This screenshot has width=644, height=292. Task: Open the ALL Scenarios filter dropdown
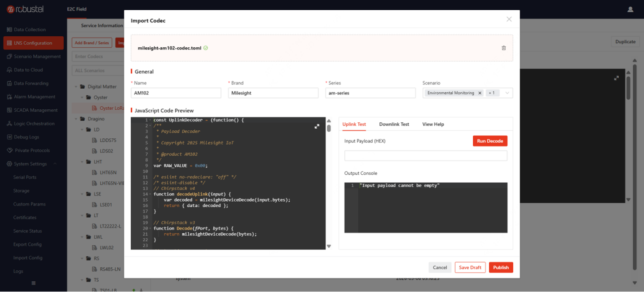[x=98, y=70]
